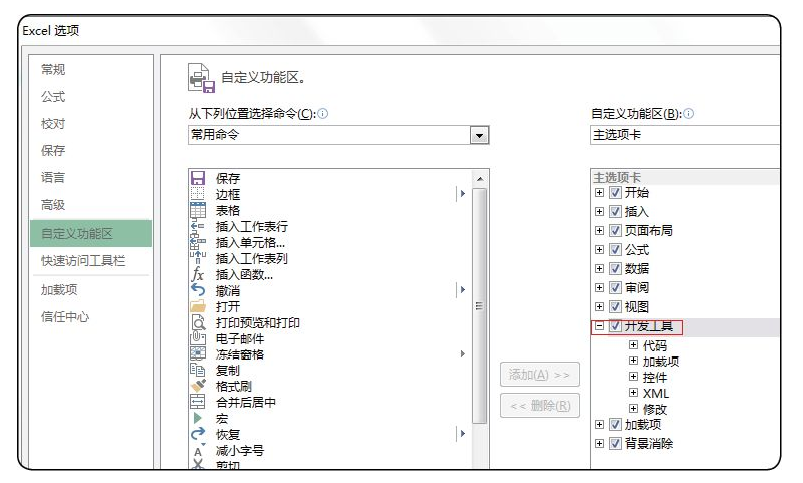Open the 加载项 category in the sidebar
This screenshot has height=483, width=803.
click(59, 290)
